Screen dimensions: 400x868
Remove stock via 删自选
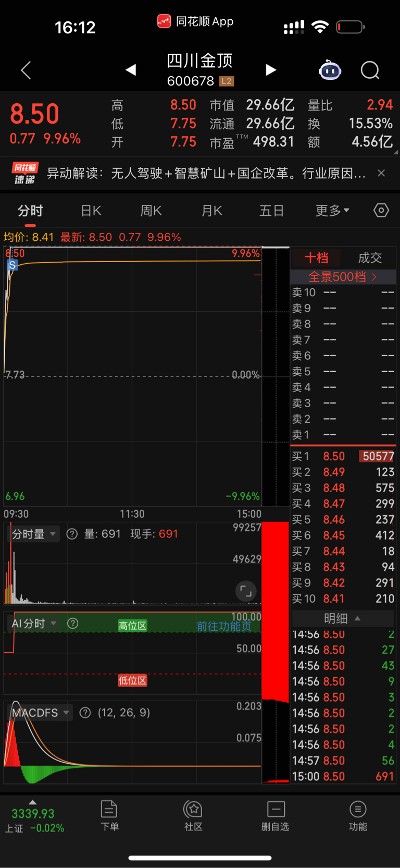pos(275,816)
